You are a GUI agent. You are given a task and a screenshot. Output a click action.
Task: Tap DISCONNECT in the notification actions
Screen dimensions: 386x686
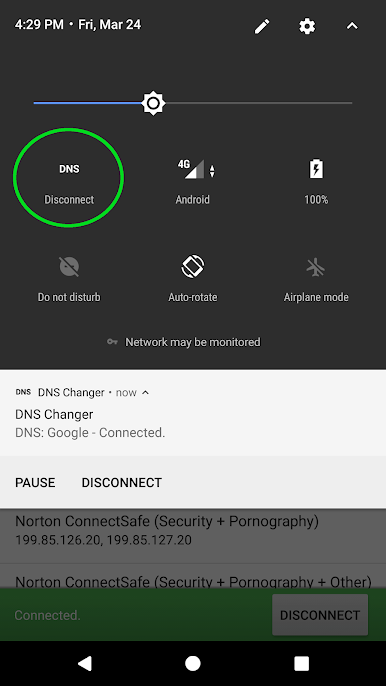point(122,483)
